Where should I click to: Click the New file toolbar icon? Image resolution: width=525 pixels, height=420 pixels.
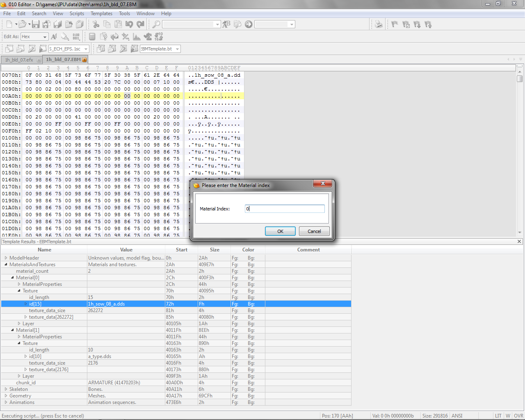click(x=9, y=24)
